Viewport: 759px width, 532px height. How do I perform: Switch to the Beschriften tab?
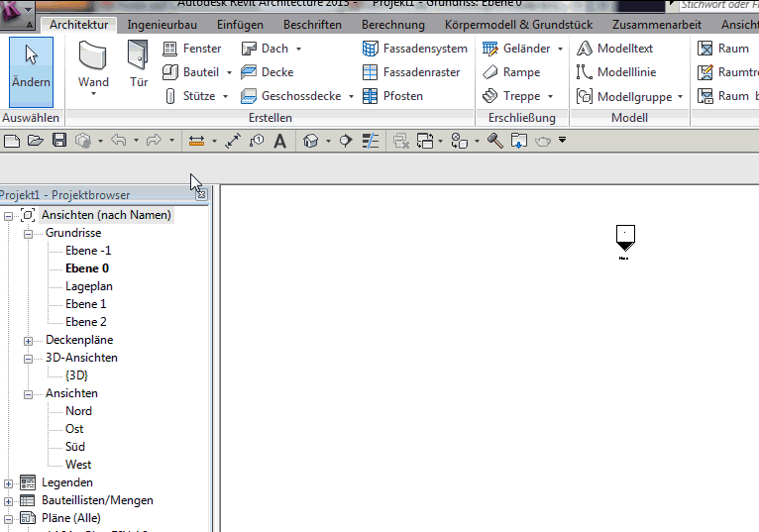coord(312,25)
